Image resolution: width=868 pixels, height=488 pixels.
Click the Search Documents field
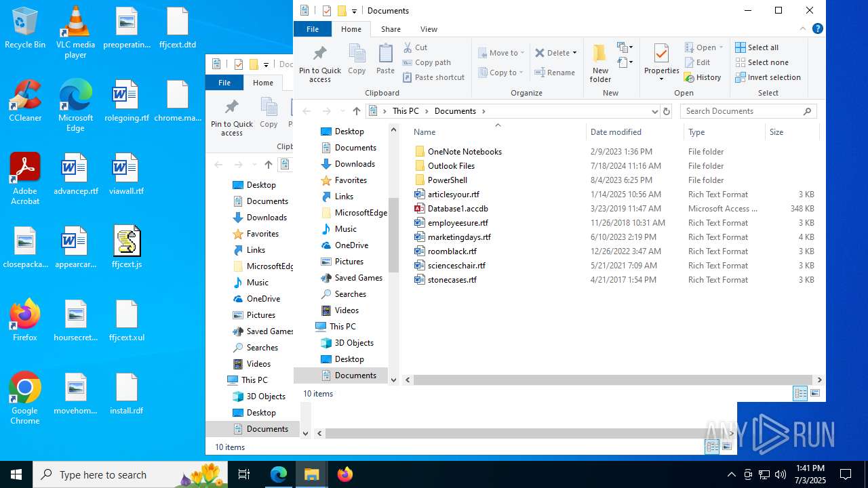coord(748,111)
